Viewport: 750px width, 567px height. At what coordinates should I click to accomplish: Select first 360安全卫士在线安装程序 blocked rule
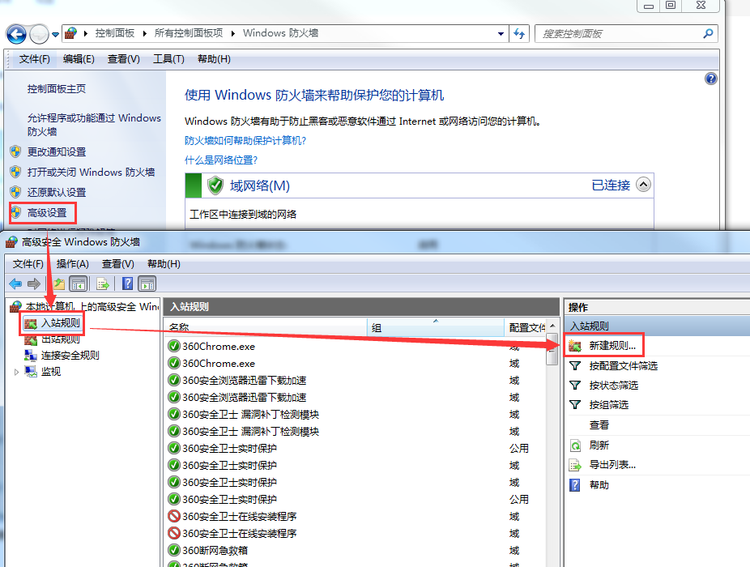[x=355, y=516]
